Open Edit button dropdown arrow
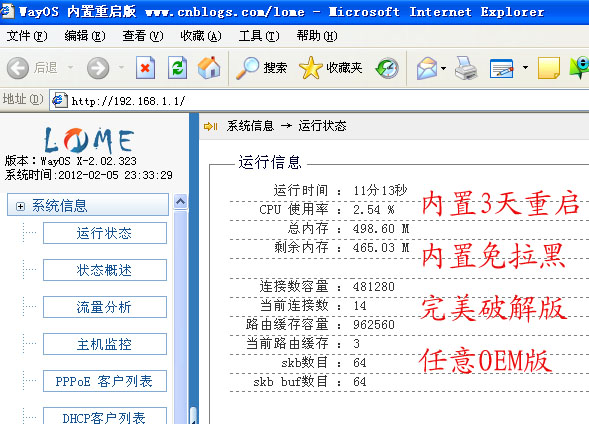 (526, 68)
